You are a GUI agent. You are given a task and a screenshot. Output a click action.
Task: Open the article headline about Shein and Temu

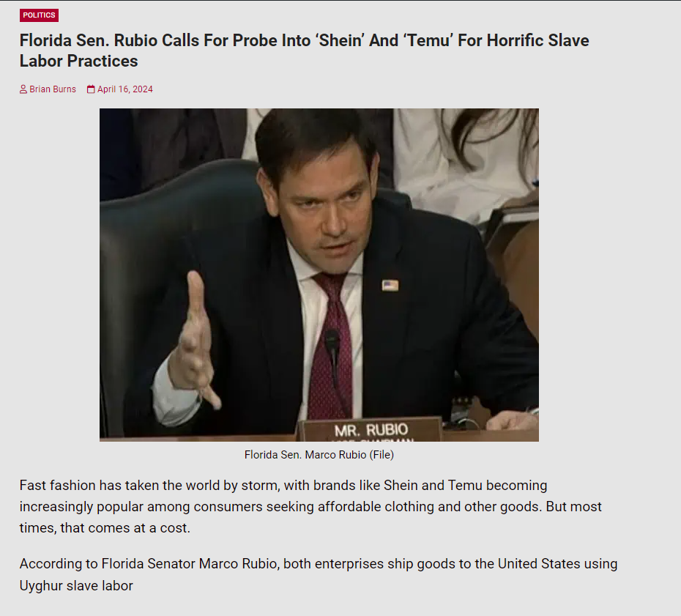pyautogui.click(x=304, y=51)
